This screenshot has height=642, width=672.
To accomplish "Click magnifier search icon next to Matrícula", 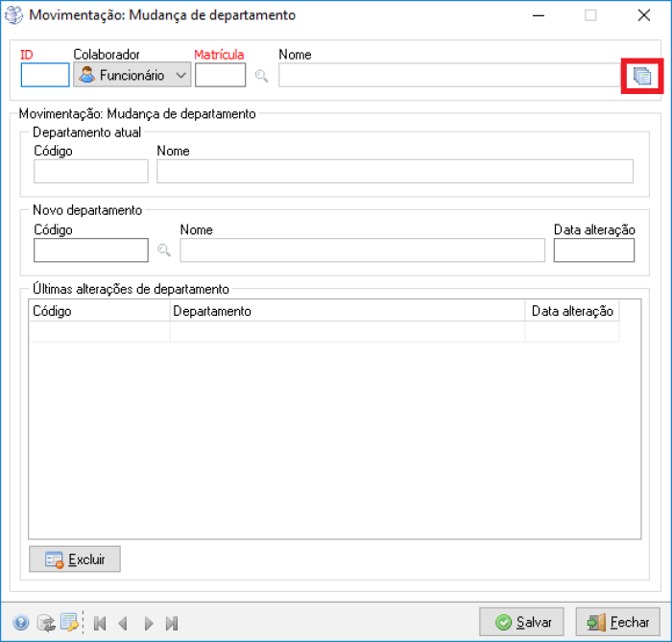I will (x=261, y=76).
